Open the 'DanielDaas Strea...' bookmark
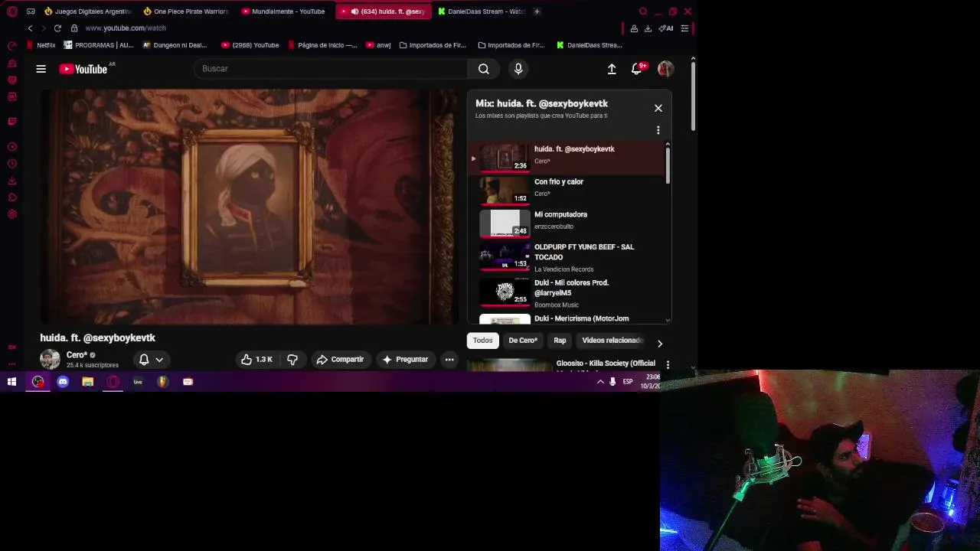 tap(590, 45)
